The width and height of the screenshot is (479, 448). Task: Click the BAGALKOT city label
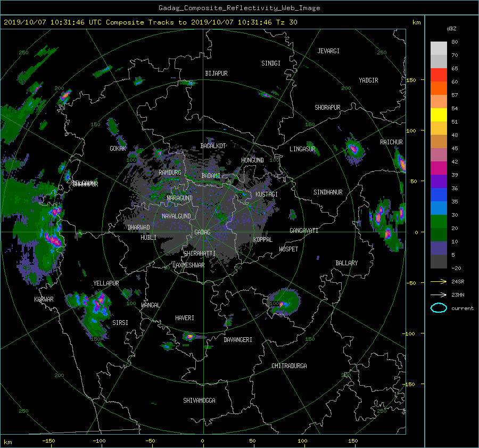point(213,146)
